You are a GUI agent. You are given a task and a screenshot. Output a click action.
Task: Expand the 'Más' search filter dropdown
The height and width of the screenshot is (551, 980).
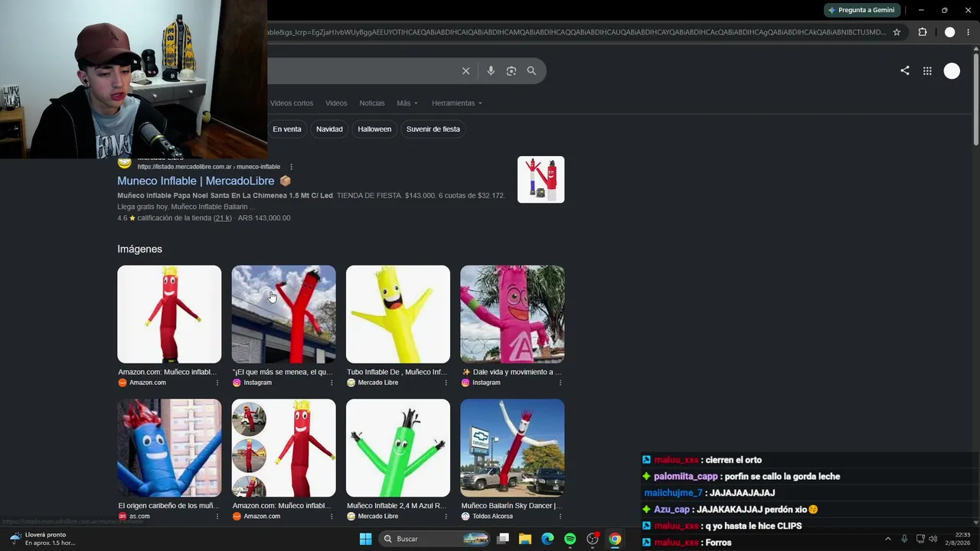407,103
